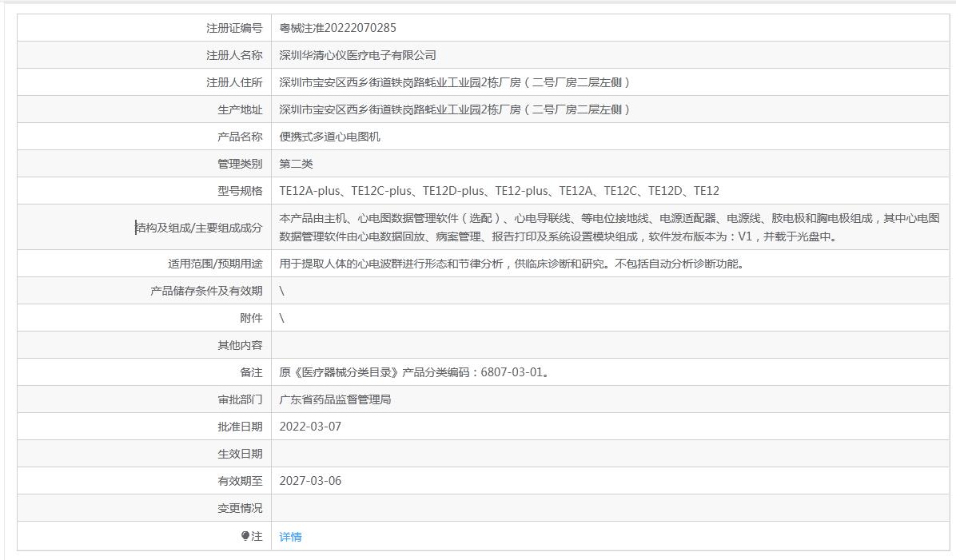Select product name 便携式多道心电图机
The height and width of the screenshot is (560, 956).
point(329,137)
